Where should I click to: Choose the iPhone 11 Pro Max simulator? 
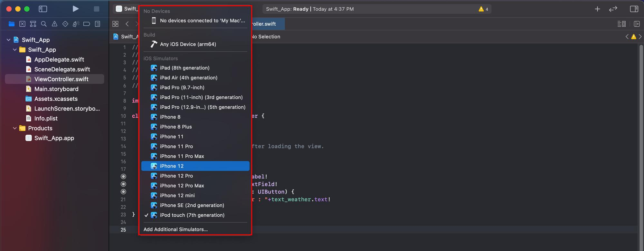tap(195, 156)
